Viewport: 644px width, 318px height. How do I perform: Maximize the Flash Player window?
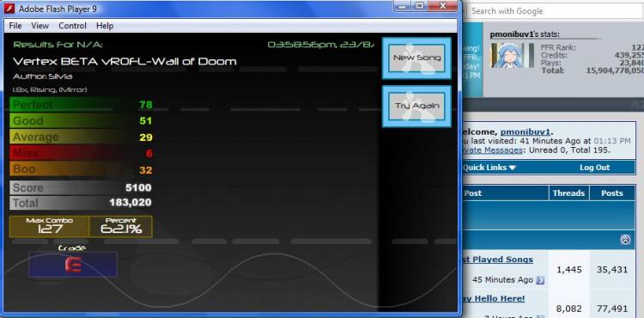click(419, 5)
